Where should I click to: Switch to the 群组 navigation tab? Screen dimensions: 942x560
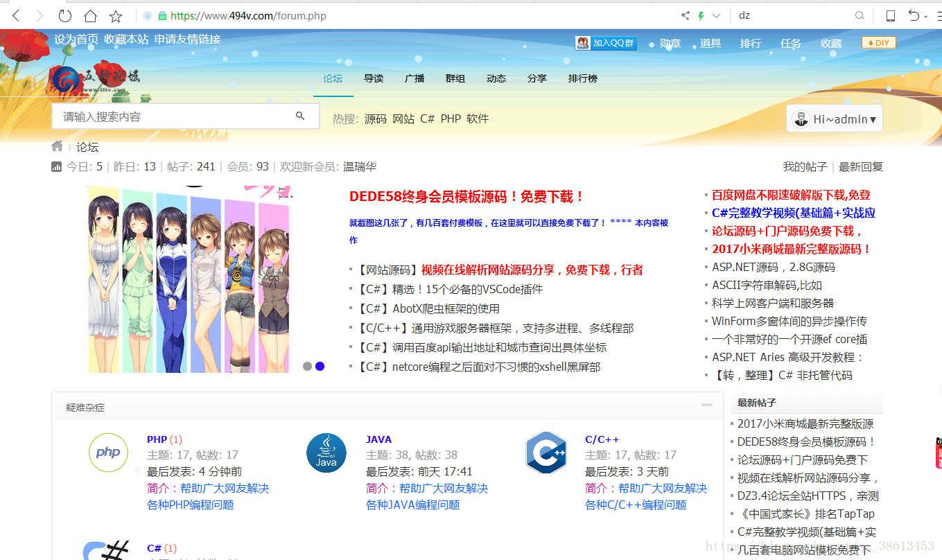[x=455, y=78]
